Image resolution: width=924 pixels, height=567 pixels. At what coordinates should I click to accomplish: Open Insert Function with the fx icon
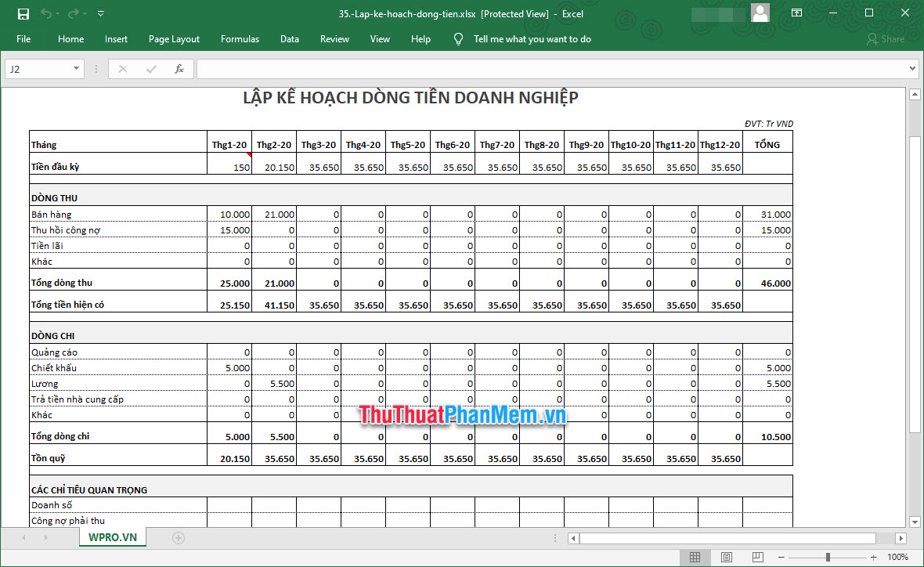[179, 69]
